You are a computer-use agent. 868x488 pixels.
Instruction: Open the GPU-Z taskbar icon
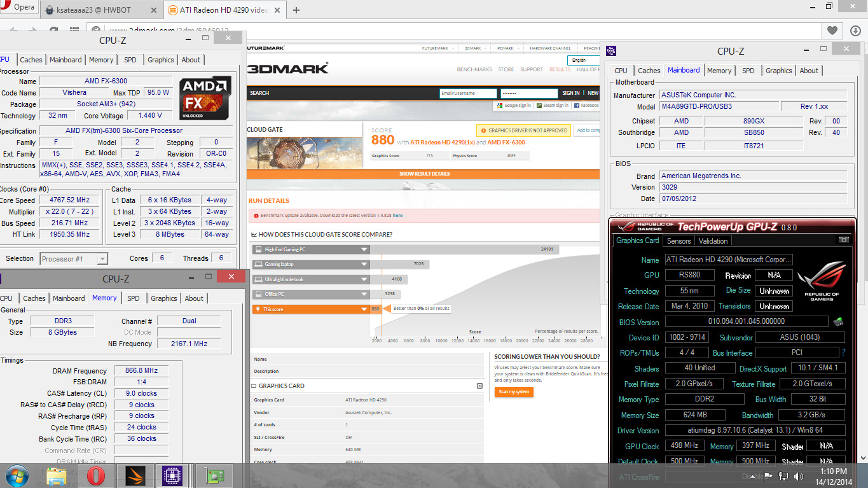[214, 476]
